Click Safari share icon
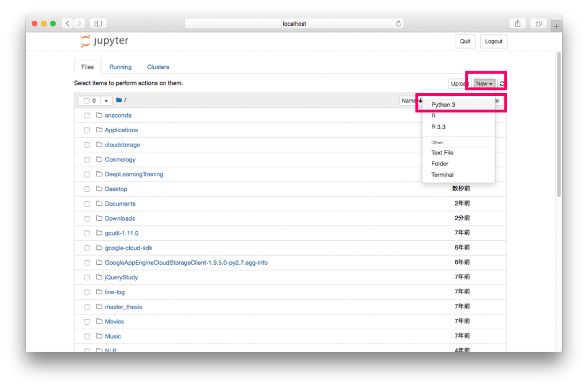 [517, 24]
